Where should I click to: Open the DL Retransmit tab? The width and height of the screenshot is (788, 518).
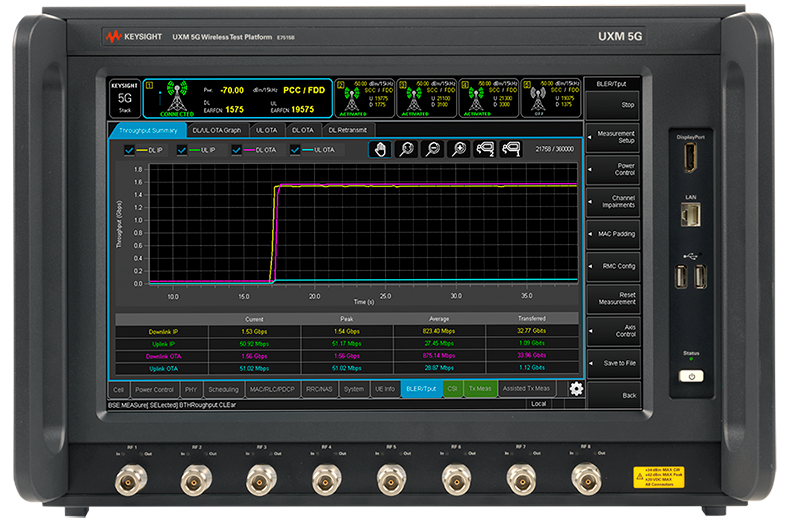tap(348, 130)
